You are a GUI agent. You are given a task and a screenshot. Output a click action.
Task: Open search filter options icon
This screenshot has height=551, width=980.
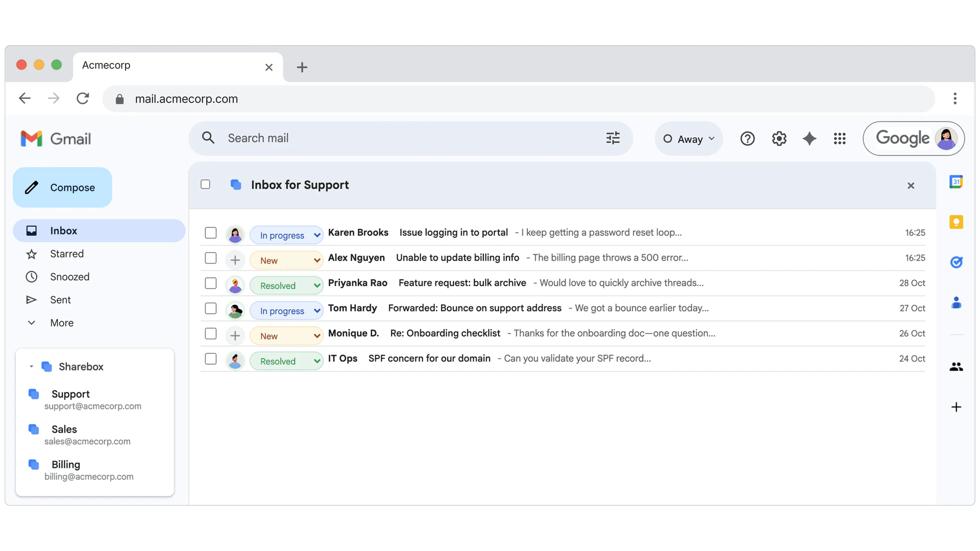click(612, 138)
